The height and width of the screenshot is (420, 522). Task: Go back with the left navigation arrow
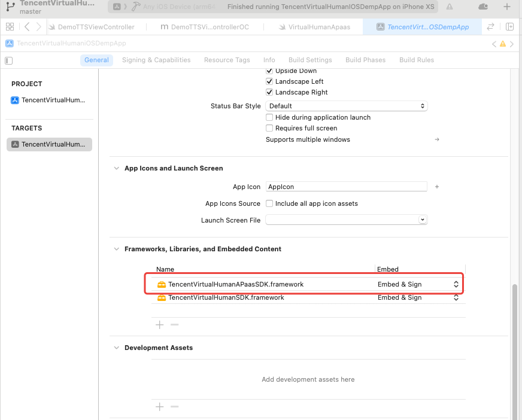(x=28, y=27)
